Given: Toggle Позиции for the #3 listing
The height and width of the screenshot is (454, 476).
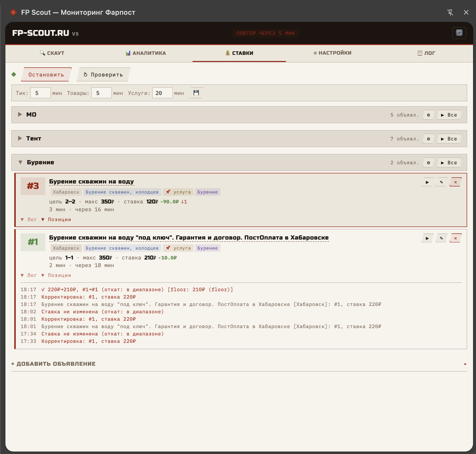Looking at the screenshot, I should pyautogui.click(x=56, y=219).
